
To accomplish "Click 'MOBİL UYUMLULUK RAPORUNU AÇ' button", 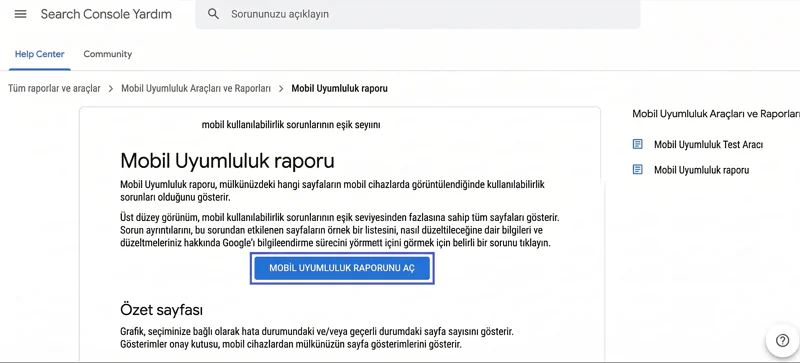I will [342, 268].
